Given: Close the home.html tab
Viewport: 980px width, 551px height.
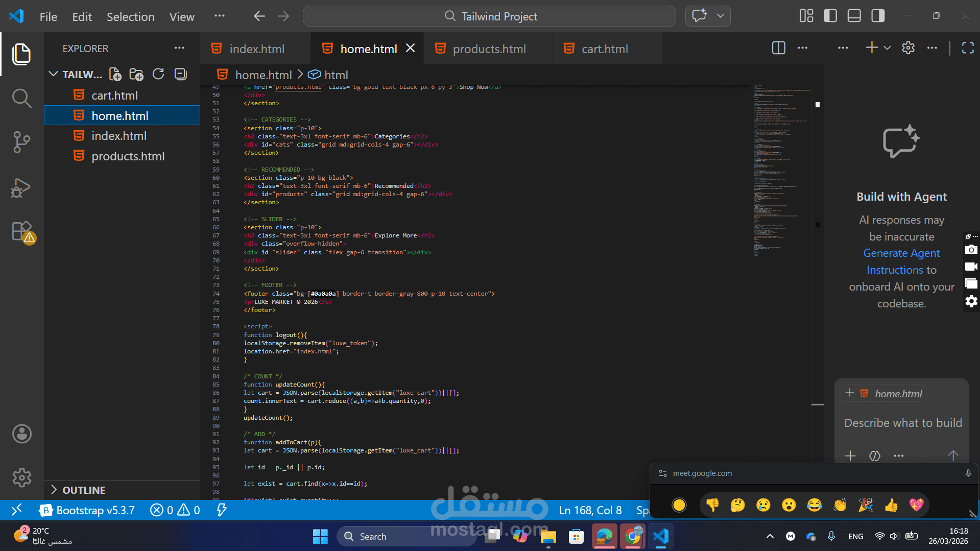Looking at the screenshot, I should pyautogui.click(x=410, y=48).
